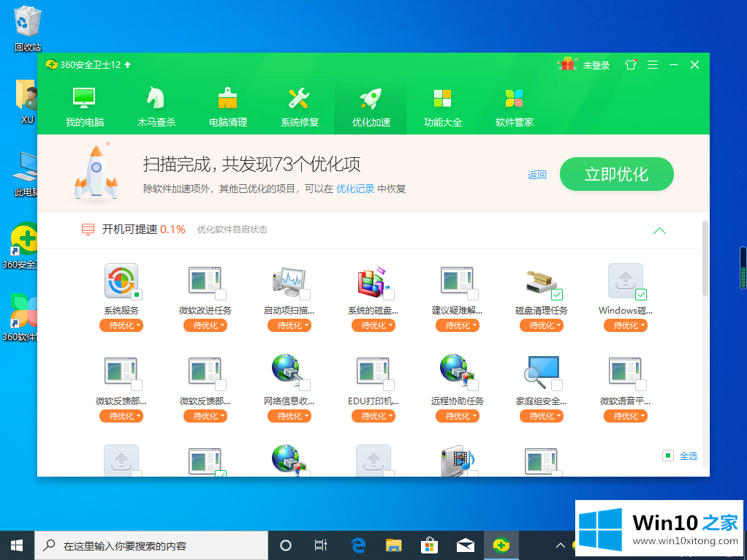Click the 建议疑难解 item icon
747x560 pixels.
(457, 280)
